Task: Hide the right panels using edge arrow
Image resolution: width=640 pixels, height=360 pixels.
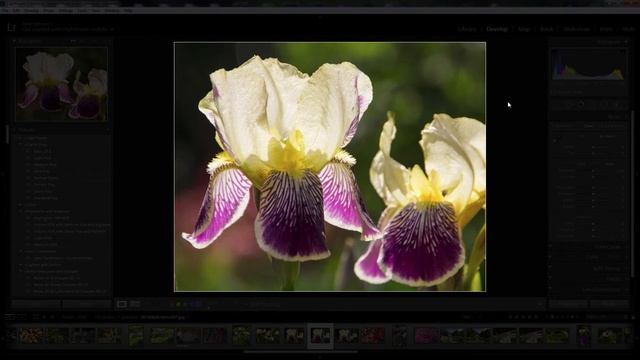Action: 638,174
